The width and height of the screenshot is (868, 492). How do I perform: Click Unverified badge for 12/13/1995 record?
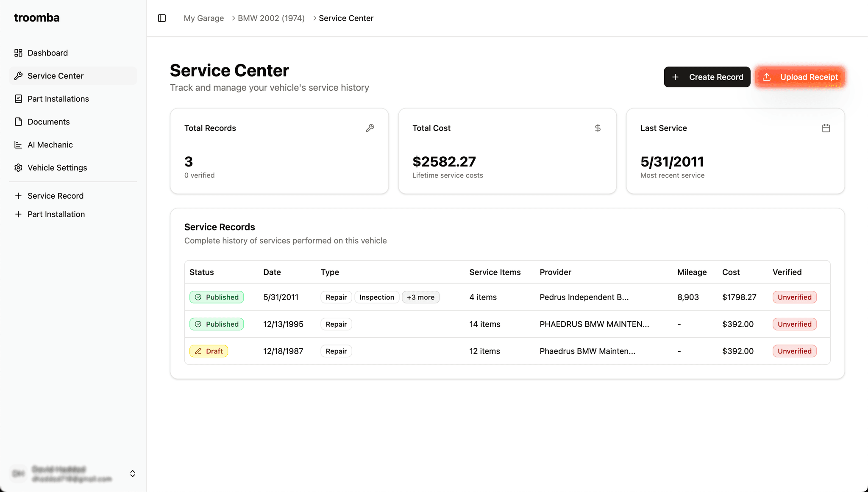[x=794, y=324]
